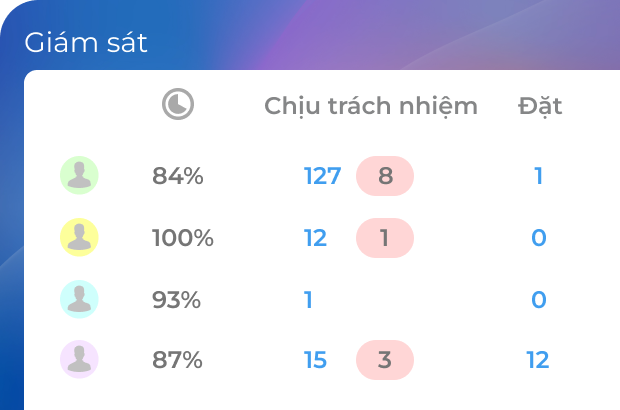
Task: Click the red overdue badge showing 1
Action: 385,238
